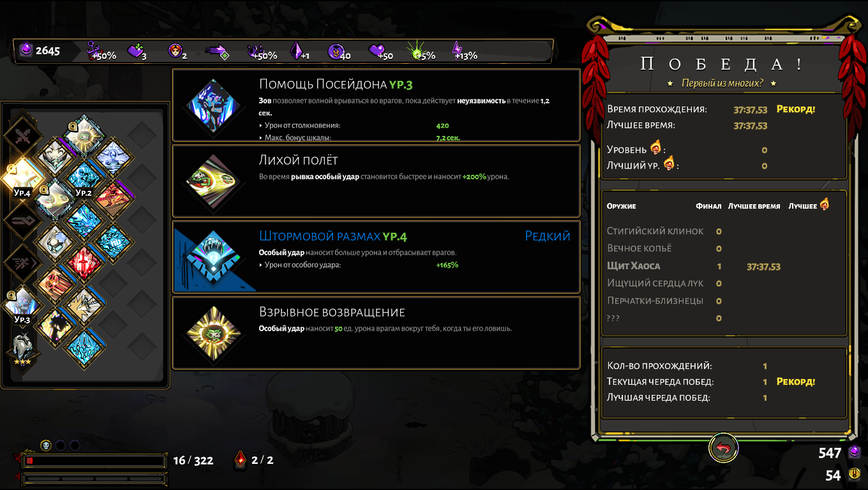Click the Щит Хаоса weapon row

click(x=724, y=266)
